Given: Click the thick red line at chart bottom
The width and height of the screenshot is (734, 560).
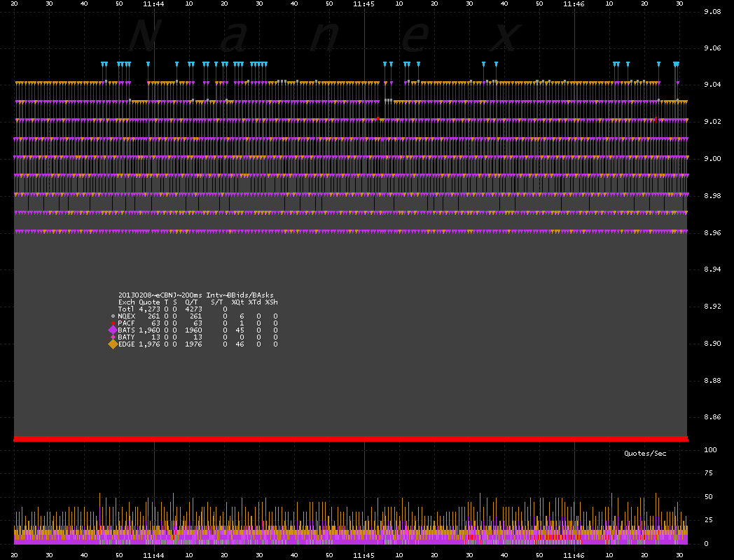Looking at the screenshot, I should 351,439.
